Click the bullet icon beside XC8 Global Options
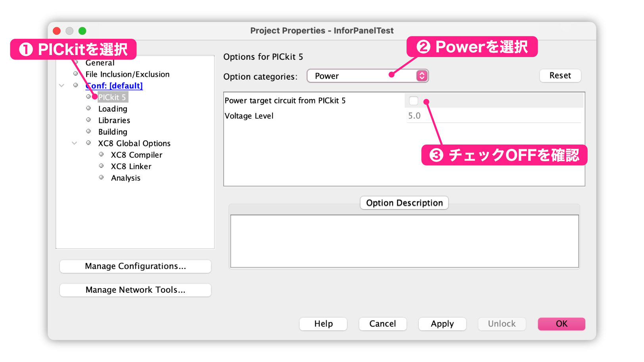This screenshot has height=362, width=644. point(88,143)
